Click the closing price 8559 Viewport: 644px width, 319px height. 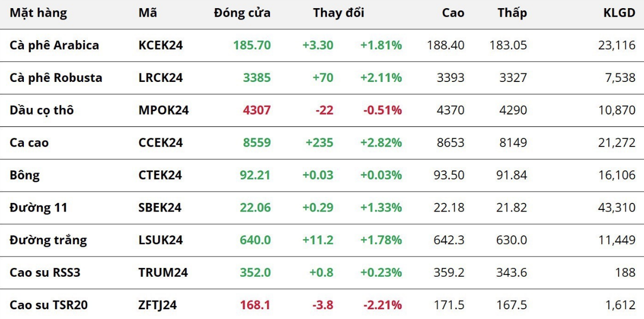point(257,143)
